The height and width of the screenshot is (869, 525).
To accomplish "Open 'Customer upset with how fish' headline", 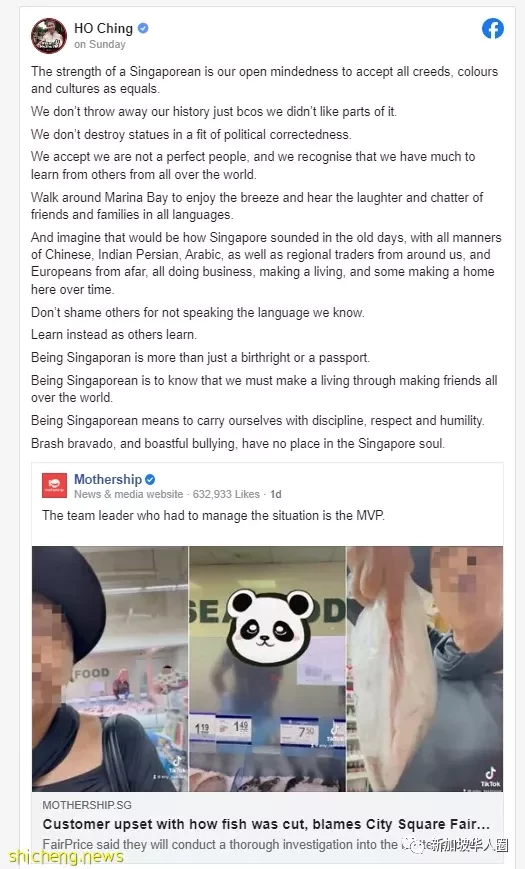I will point(266,824).
